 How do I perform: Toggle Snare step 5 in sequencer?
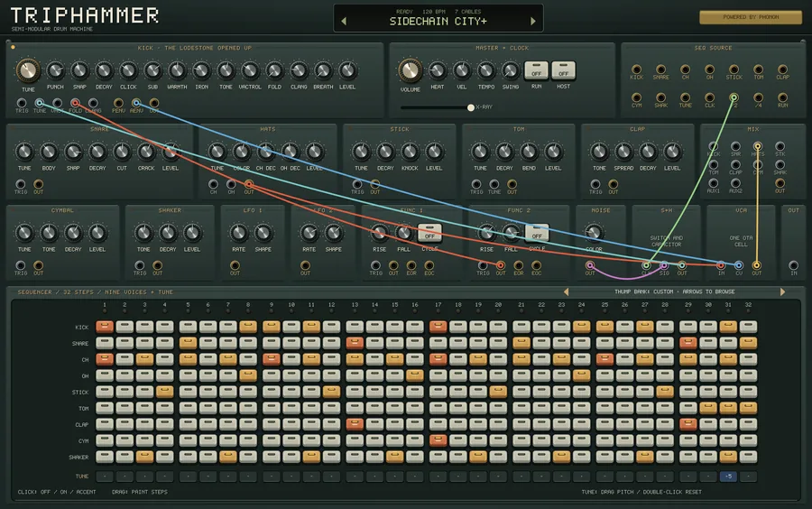(188, 343)
